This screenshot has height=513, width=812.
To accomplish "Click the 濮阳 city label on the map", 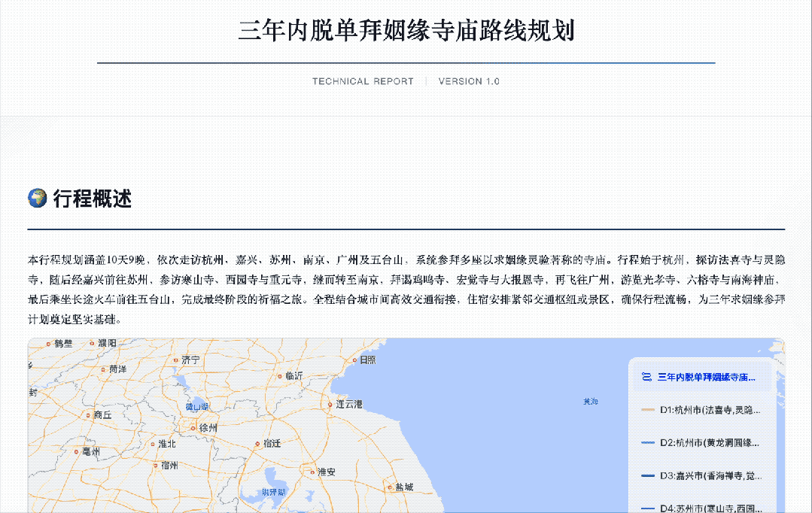I will coord(107,343).
